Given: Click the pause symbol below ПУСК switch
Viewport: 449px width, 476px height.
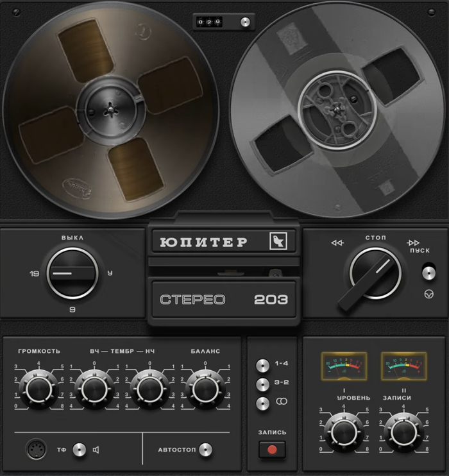Looking at the screenshot, I should tap(429, 294).
